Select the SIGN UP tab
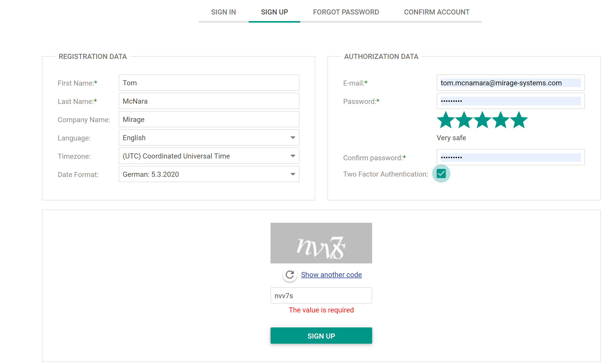 pos(274,12)
